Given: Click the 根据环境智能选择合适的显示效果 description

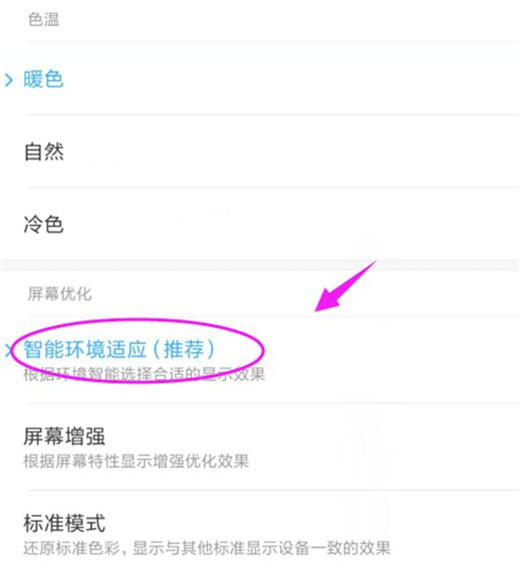Looking at the screenshot, I should 144,374.
